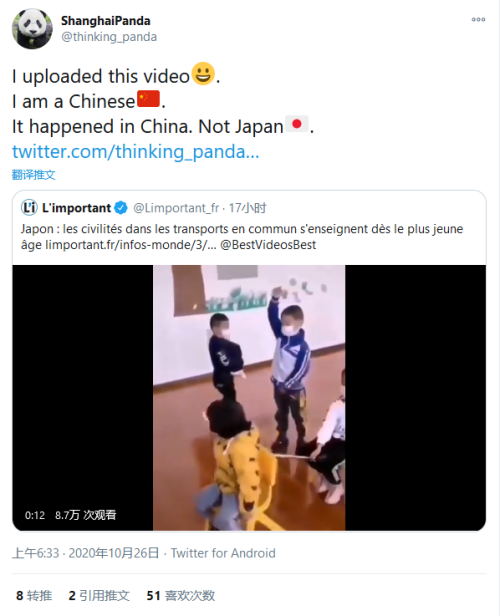The width and height of the screenshot is (500, 616).
Task: Open the three-dot more options menu
Action: pyautogui.click(x=478, y=19)
